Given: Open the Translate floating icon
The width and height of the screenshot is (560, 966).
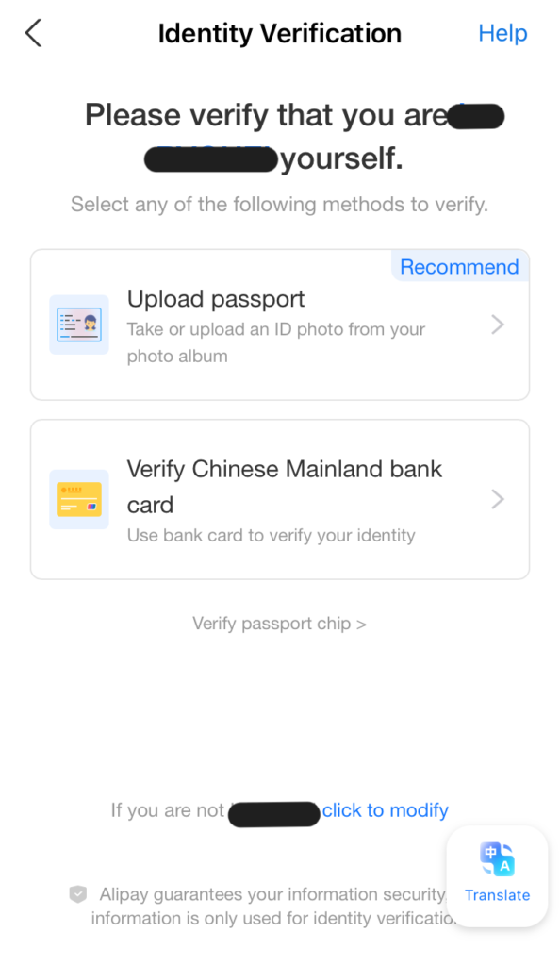Looking at the screenshot, I should tap(497, 858).
